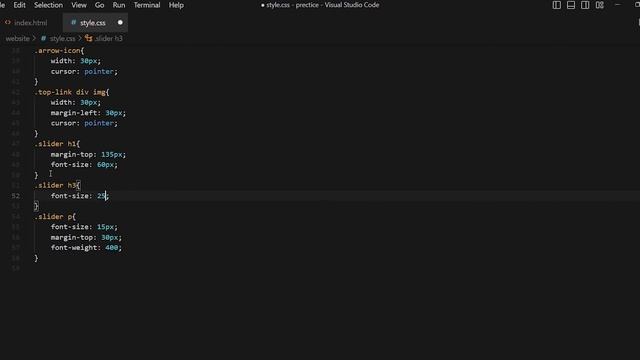
Task: Open the Selection menu
Action: point(48,5)
